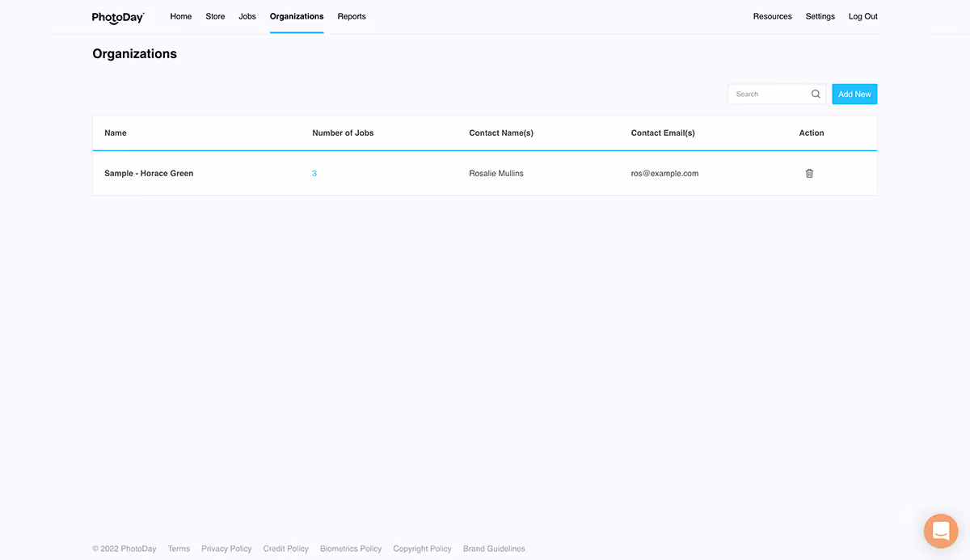Click the Number of Jobs column header
This screenshot has height=560, width=970.
[343, 133]
